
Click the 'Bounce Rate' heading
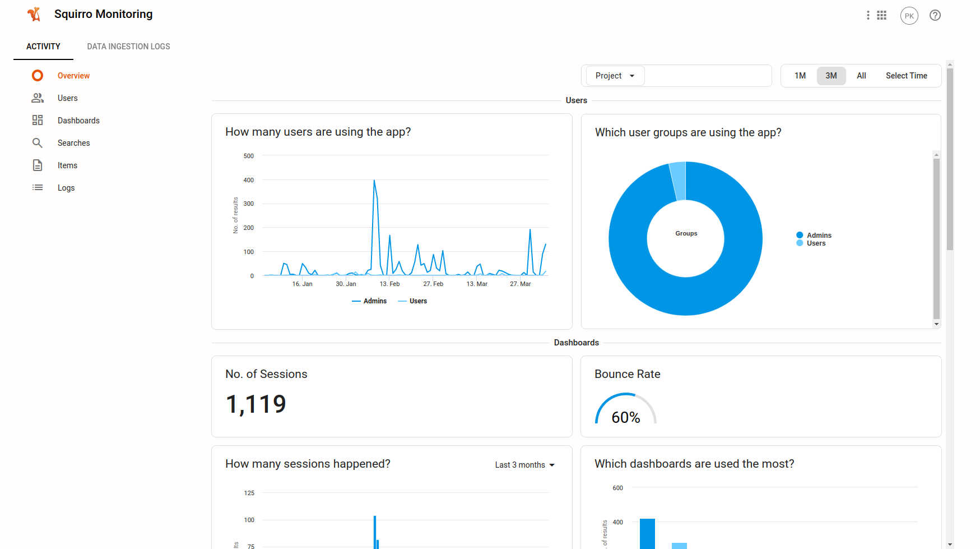(x=627, y=374)
